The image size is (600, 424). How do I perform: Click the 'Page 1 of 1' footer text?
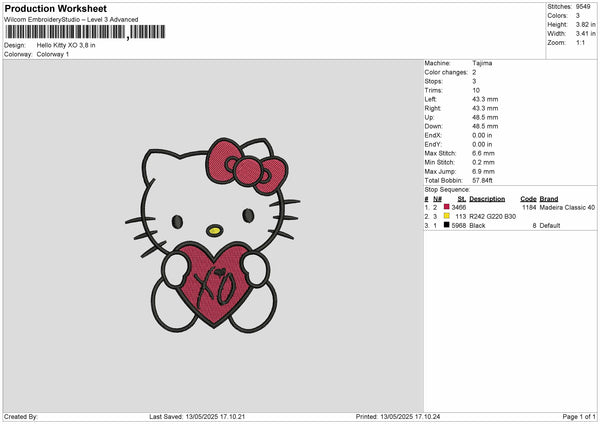tap(579, 417)
